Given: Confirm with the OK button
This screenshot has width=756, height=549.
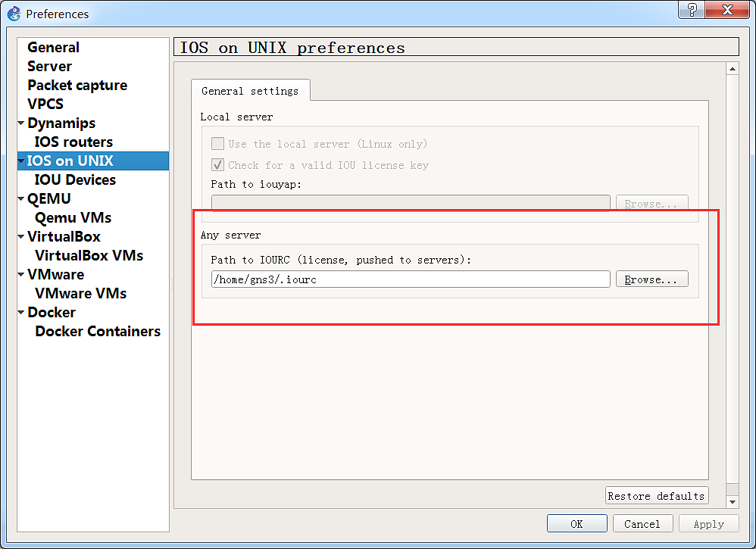Looking at the screenshot, I should click(x=576, y=524).
